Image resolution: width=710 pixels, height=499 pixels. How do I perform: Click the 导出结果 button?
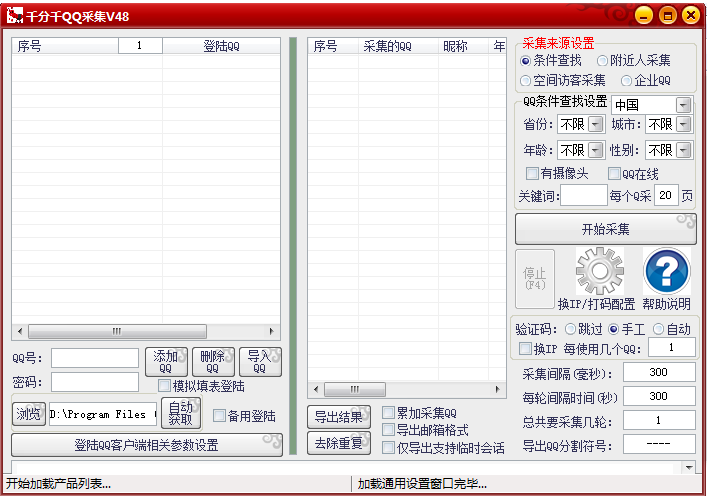pos(339,417)
